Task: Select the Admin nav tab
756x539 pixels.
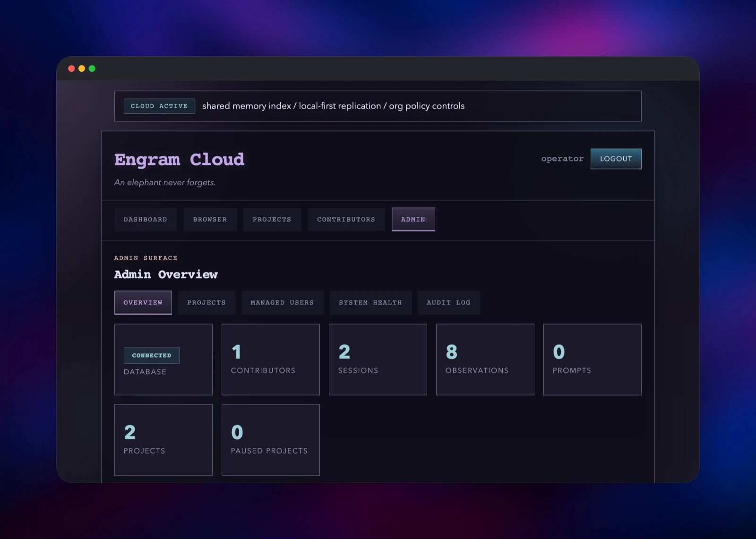Action: point(413,219)
